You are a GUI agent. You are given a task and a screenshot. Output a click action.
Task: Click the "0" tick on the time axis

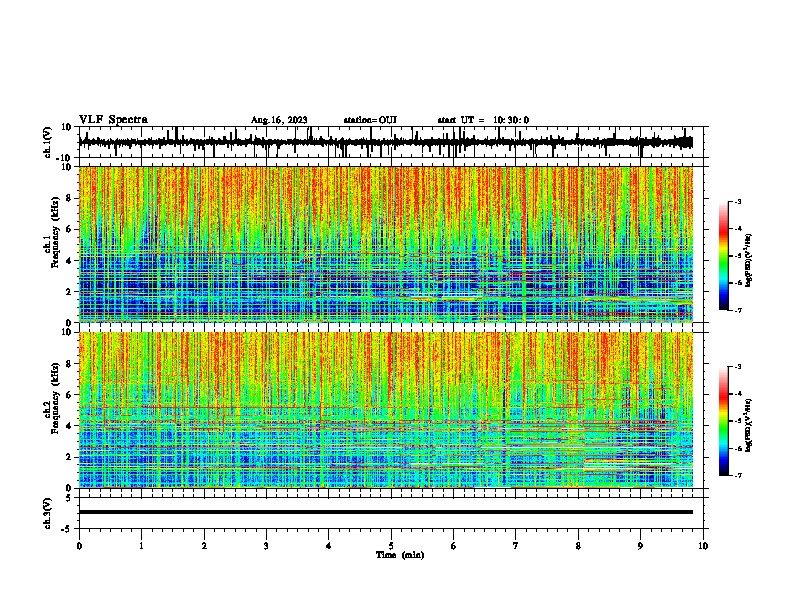79,546
